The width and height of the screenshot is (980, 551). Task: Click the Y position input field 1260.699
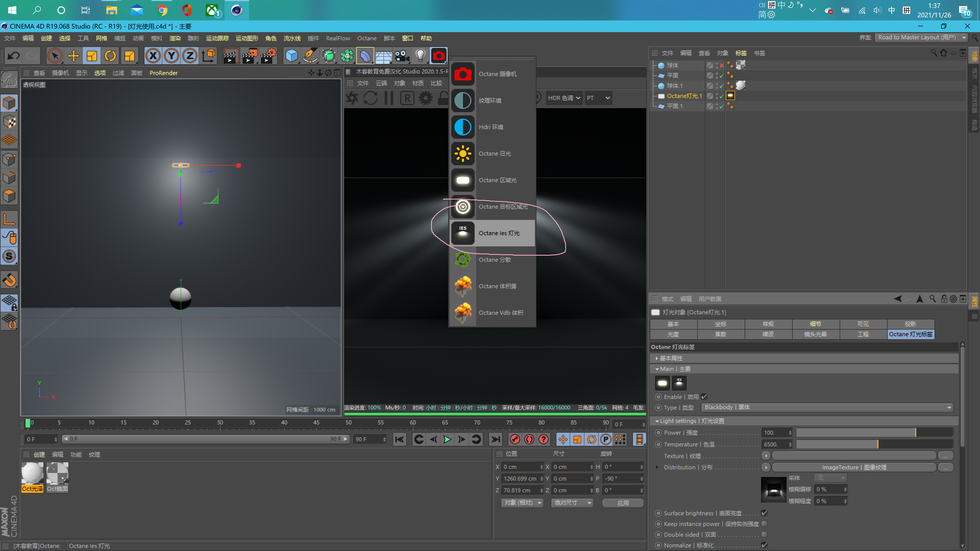click(521, 478)
